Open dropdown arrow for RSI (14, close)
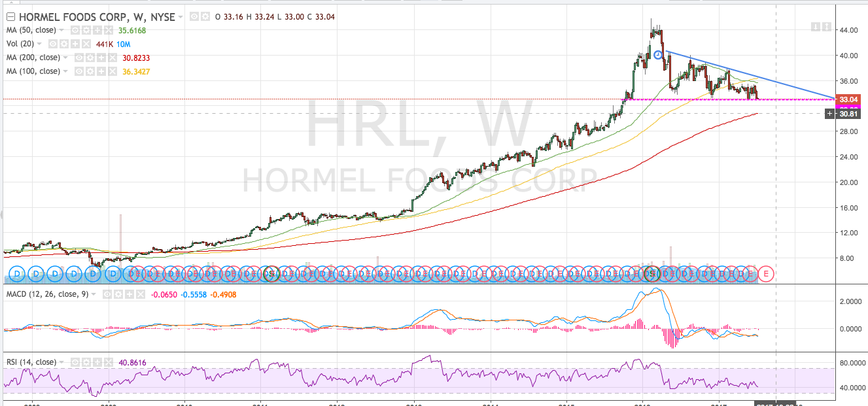Screen dimensions: 868x406 [x=62, y=362]
